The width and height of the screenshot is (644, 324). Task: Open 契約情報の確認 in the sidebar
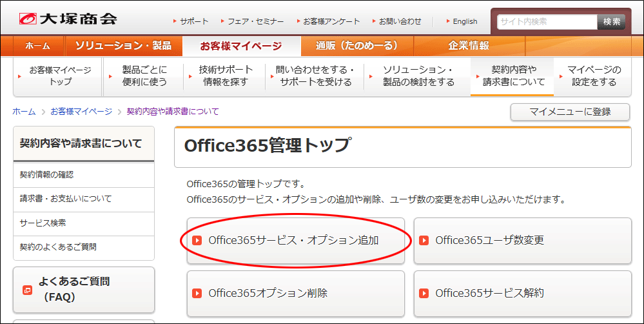tap(84, 175)
